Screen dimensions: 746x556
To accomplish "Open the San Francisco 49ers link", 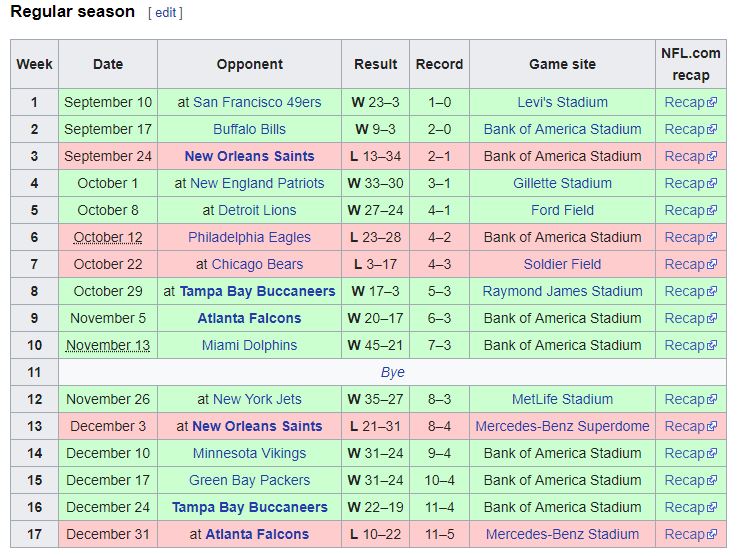I will click(257, 102).
